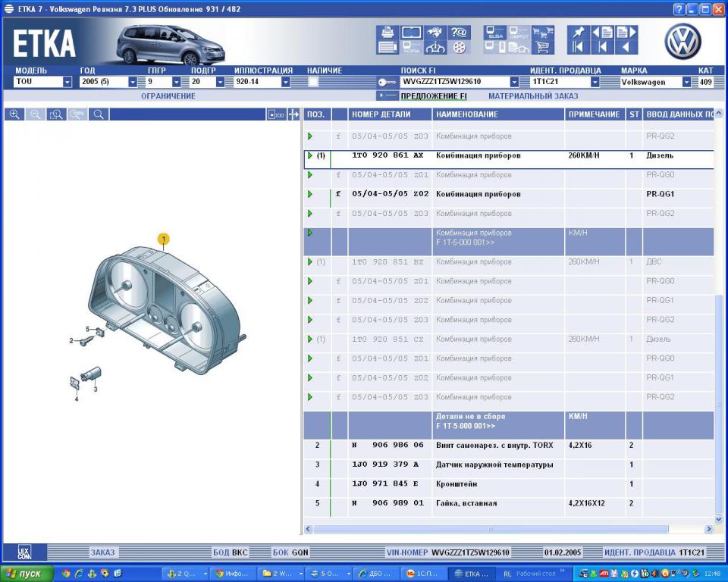The width and height of the screenshot is (728, 582).
Task: Click the film reel icon
Action: 459,47
